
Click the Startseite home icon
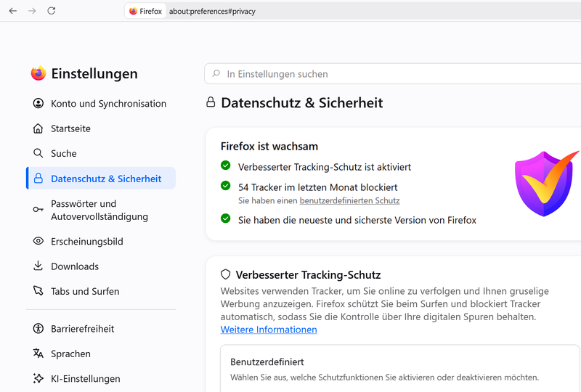38,128
